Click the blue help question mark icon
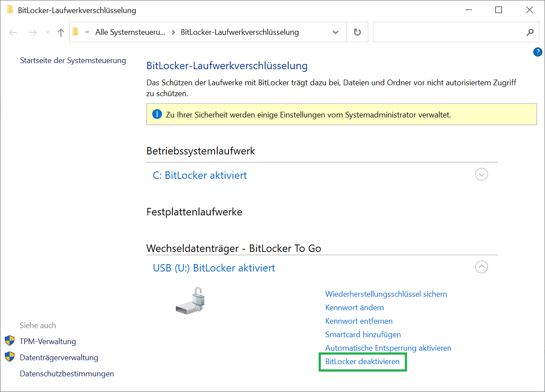 (537, 52)
